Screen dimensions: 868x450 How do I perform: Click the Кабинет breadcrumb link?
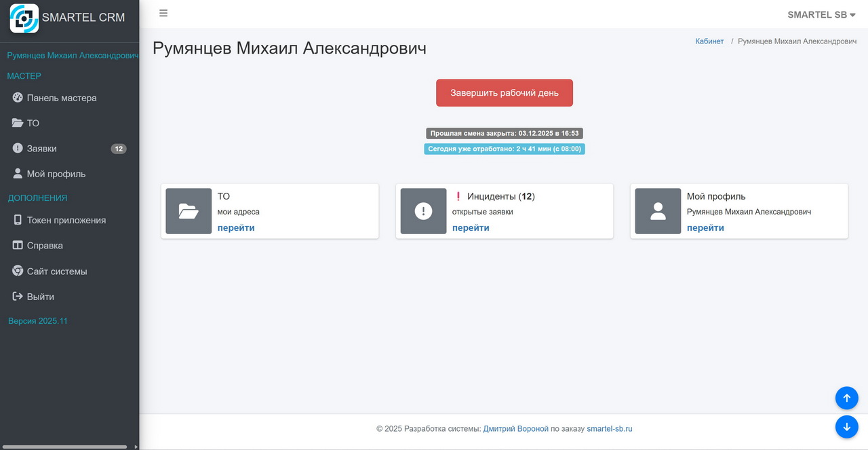709,41
